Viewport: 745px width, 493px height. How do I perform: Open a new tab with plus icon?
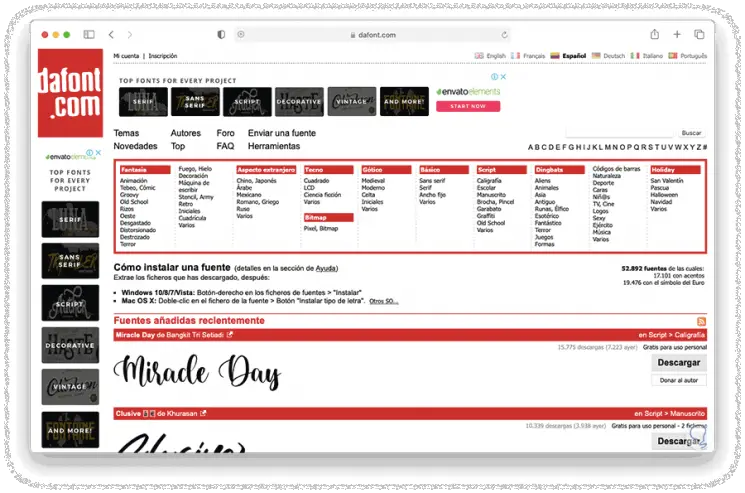pyautogui.click(x=676, y=34)
